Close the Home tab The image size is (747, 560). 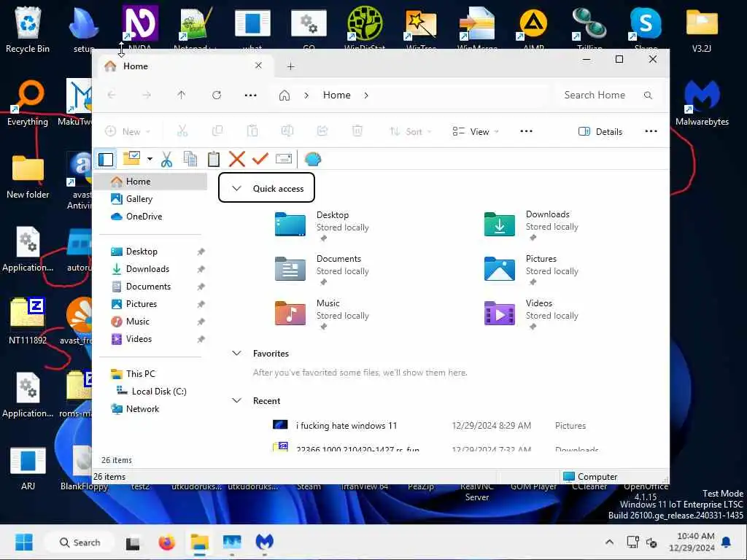(x=258, y=65)
